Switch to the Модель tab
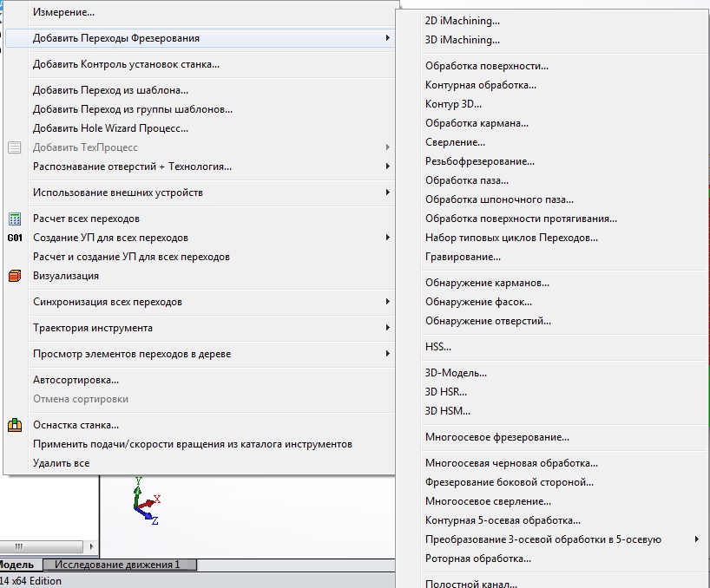Viewport: 710px width, 588px height. pos(18,565)
